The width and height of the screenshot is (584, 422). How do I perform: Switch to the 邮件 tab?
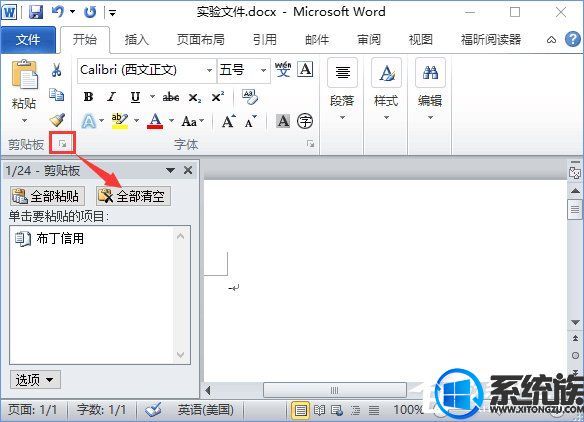317,39
